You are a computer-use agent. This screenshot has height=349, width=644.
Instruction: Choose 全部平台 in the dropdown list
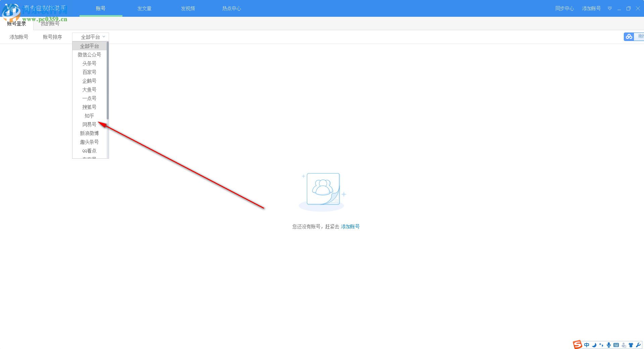(x=90, y=46)
